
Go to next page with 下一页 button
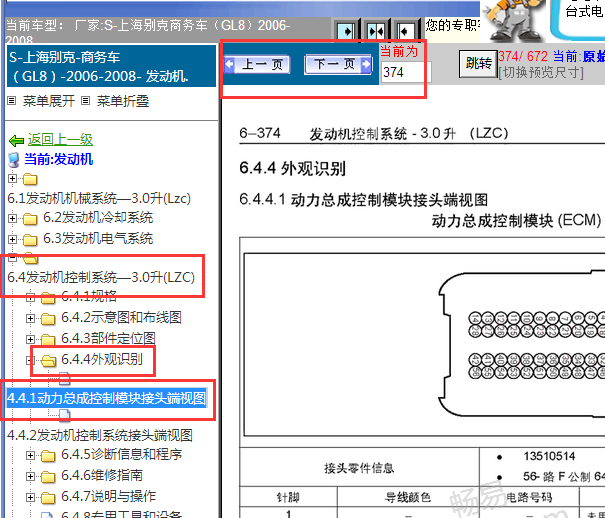click(338, 64)
